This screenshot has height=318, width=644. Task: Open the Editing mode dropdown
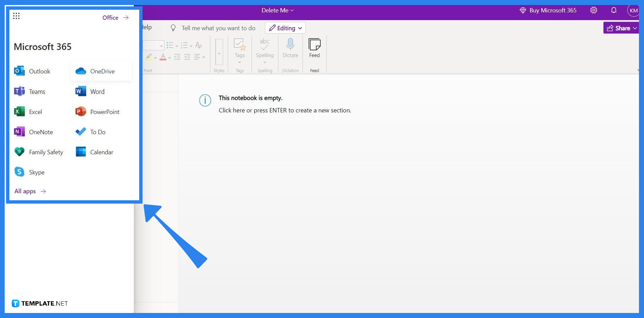pos(285,28)
